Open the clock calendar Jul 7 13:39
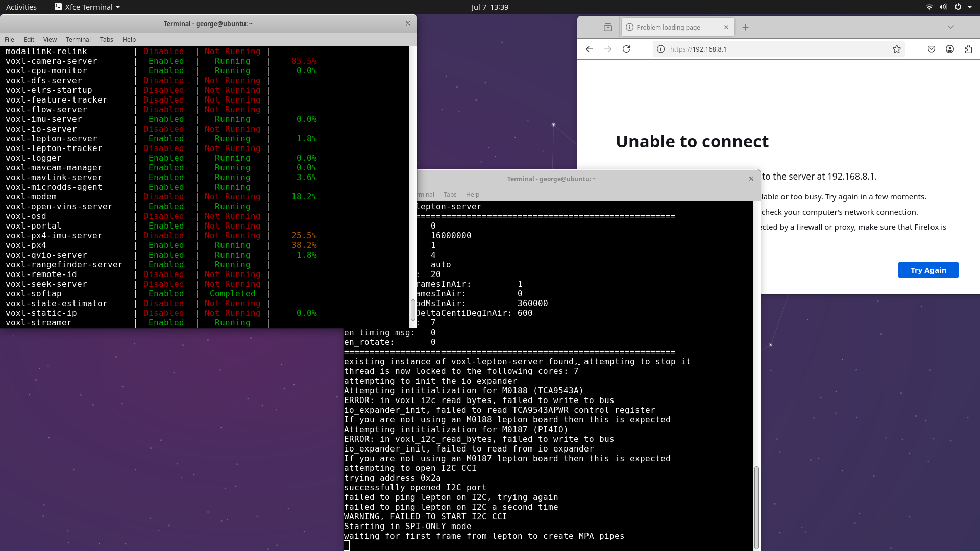This screenshot has height=551, width=980. pos(489,7)
